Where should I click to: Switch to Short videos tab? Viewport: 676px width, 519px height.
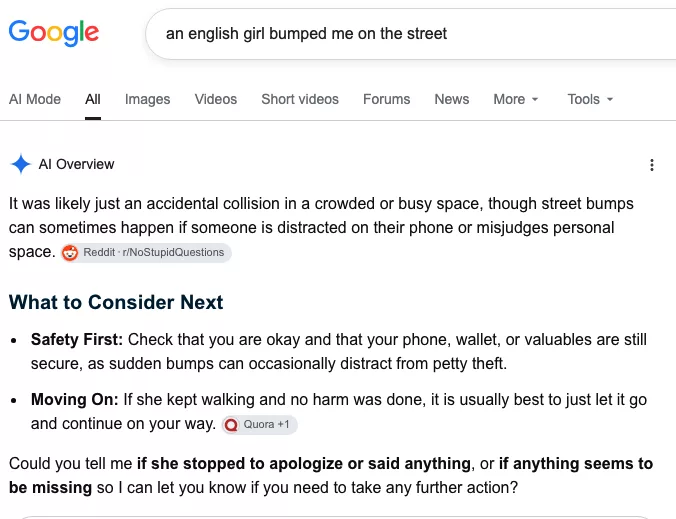pos(300,100)
